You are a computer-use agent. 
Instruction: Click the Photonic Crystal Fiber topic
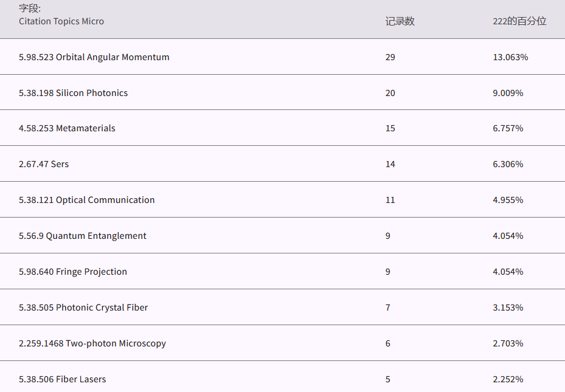tap(83, 308)
